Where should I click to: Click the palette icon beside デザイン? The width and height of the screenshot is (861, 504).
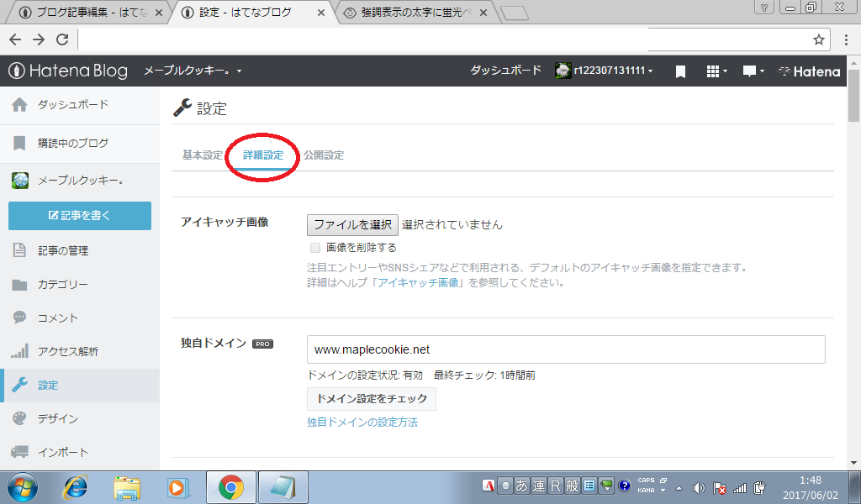19,418
